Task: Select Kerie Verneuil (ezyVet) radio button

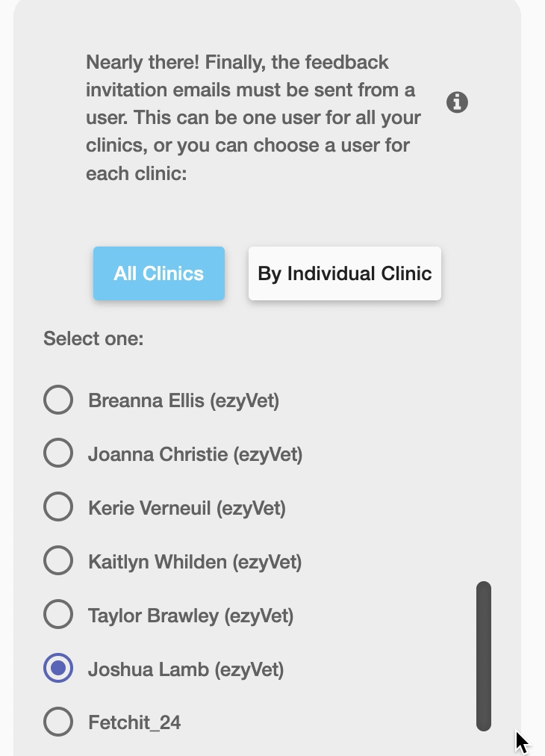Action: click(x=58, y=506)
